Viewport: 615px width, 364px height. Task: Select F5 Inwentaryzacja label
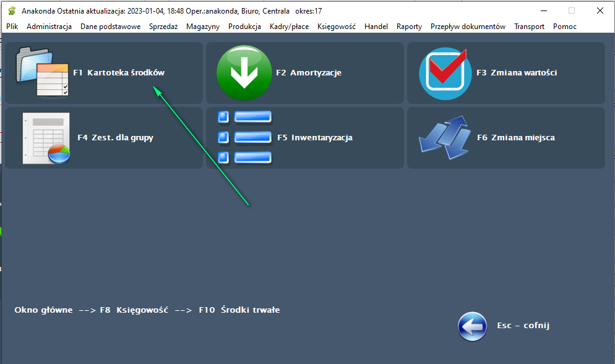tap(315, 138)
